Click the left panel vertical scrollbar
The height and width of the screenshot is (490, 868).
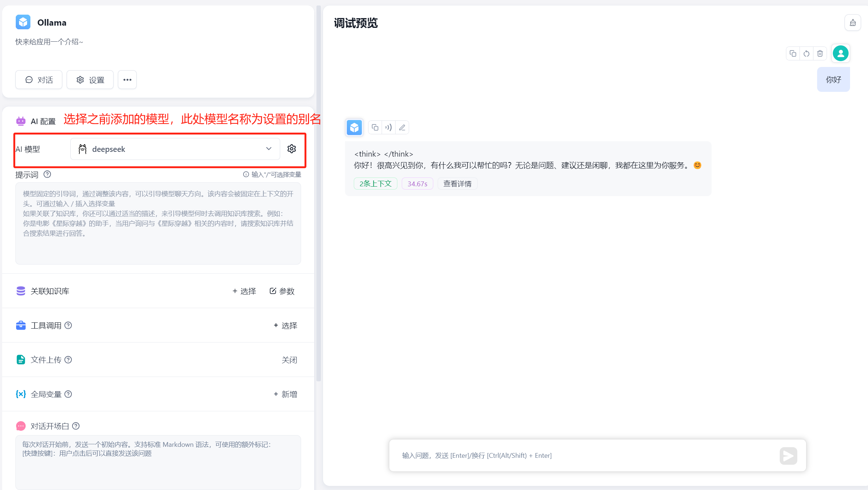318,193
